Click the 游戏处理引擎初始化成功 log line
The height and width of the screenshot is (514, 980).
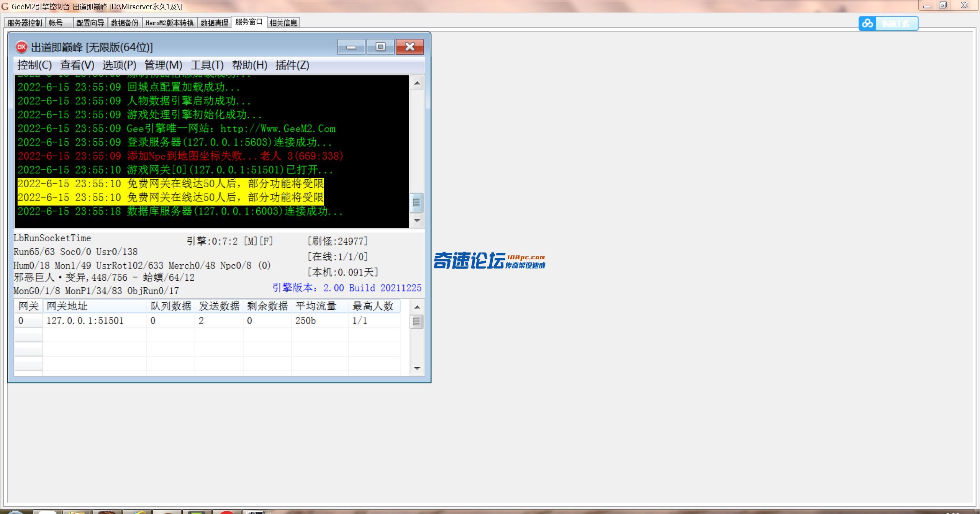pos(140,115)
